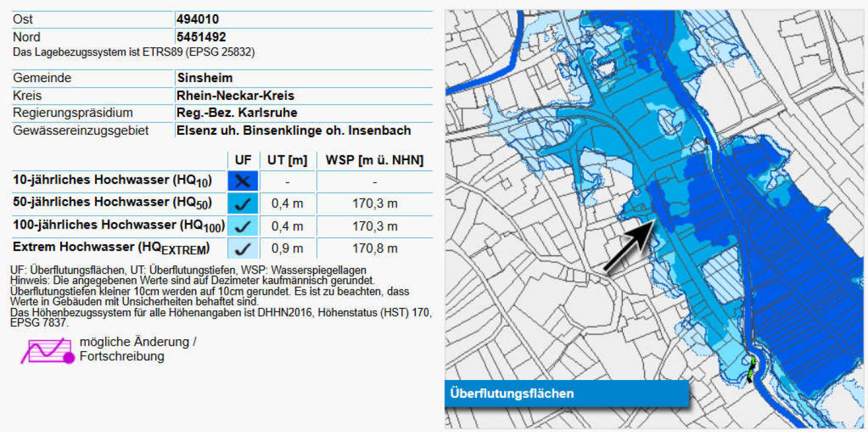This screenshot has width=868, height=432.
Task: Click the '100-jährliches Hochwasser (HQ100)' row label
Action: coord(119,226)
